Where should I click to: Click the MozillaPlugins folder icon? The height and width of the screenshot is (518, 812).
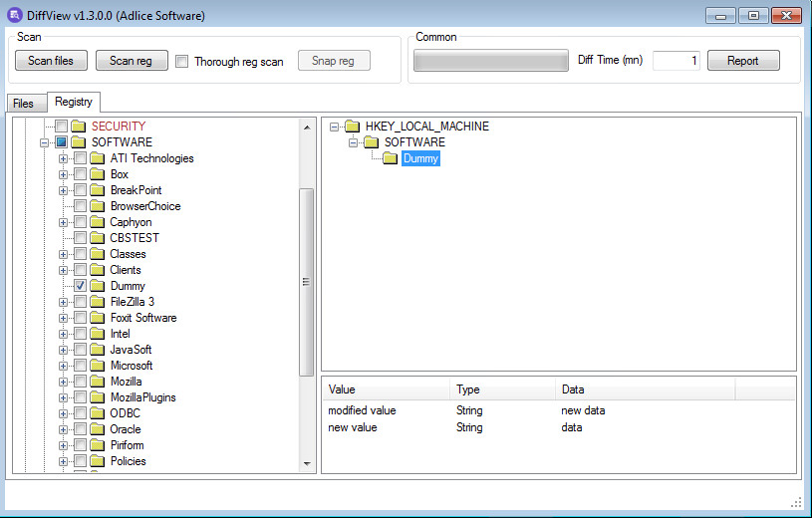point(98,397)
